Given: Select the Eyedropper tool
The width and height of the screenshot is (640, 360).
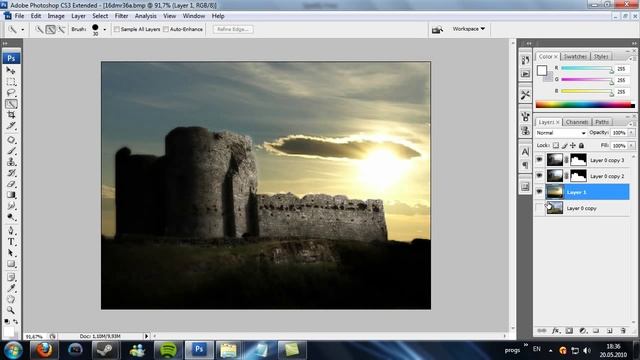Looking at the screenshot, I should (x=11, y=289).
